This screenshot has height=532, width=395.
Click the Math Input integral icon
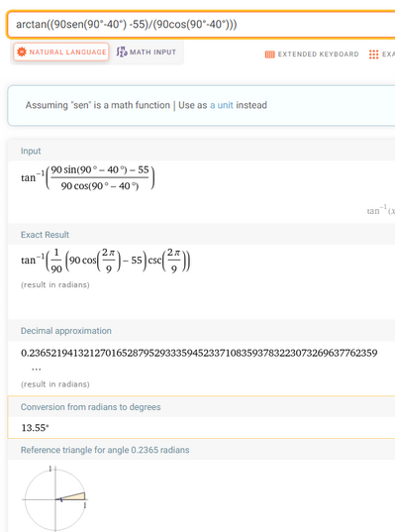point(122,52)
